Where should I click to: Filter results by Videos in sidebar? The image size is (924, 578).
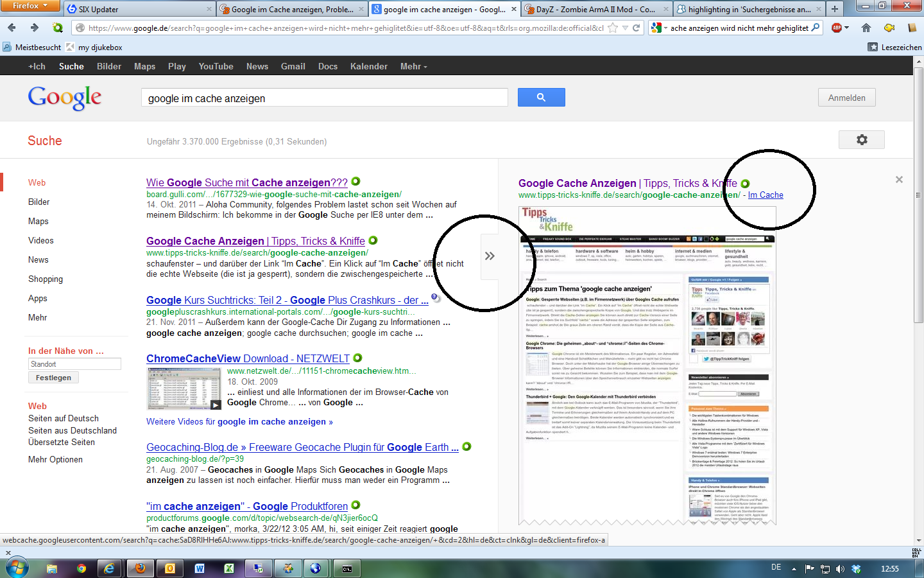coord(41,240)
